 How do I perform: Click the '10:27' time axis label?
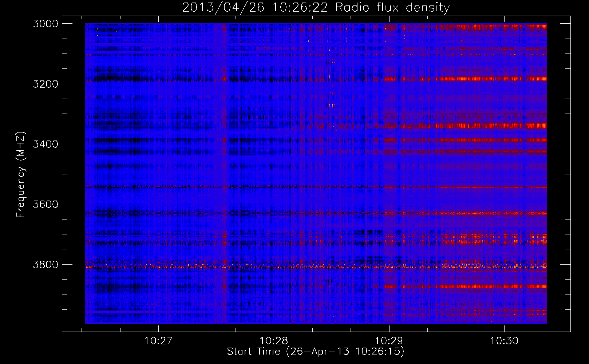tap(158, 341)
